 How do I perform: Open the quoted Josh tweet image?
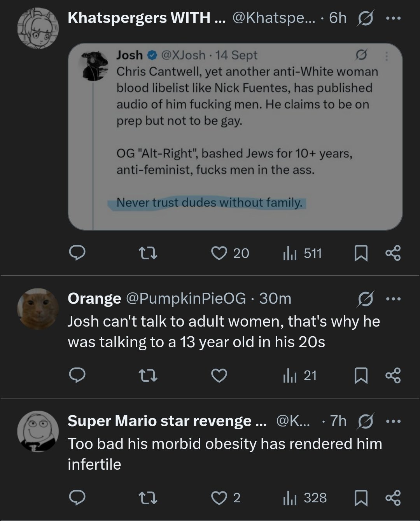point(235,136)
